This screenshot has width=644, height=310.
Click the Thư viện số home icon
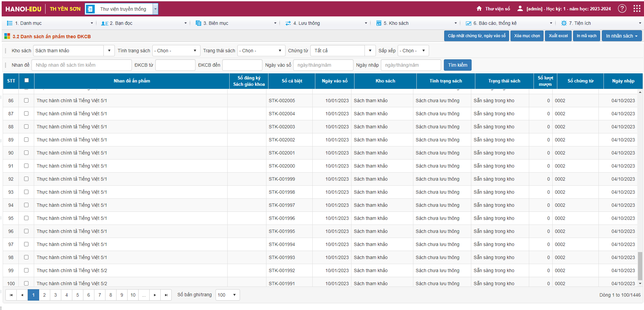click(x=479, y=9)
